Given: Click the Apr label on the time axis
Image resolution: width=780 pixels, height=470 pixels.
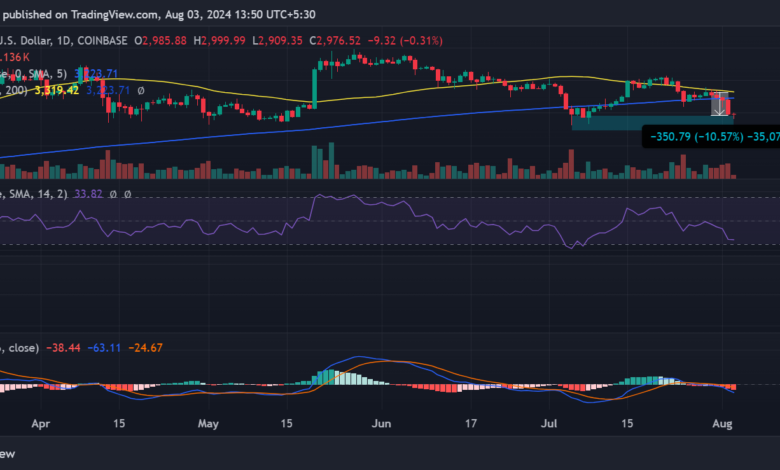Looking at the screenshot, I should pos(41,423).
